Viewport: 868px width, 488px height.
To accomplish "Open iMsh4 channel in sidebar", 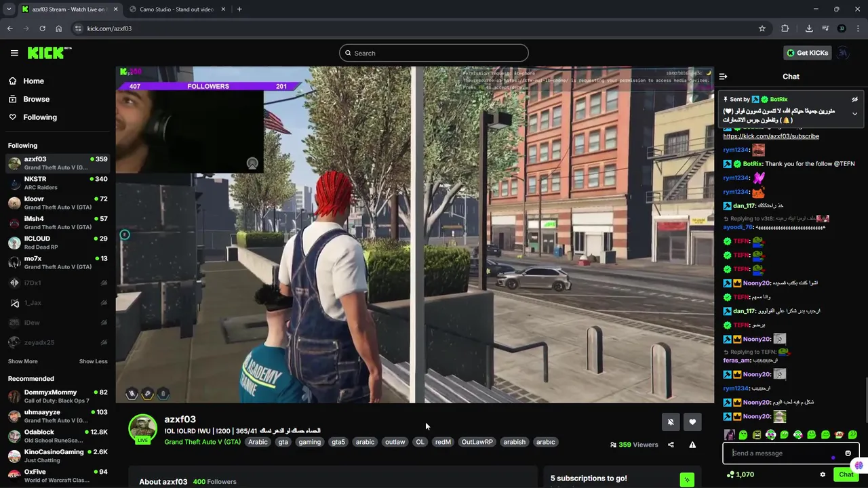I will (58, 223).
